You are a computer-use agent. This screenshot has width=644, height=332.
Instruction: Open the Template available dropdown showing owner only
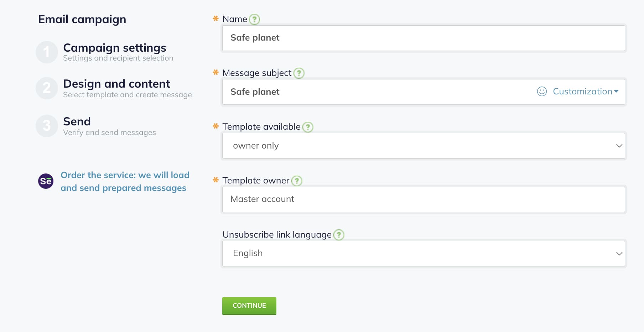424,146
